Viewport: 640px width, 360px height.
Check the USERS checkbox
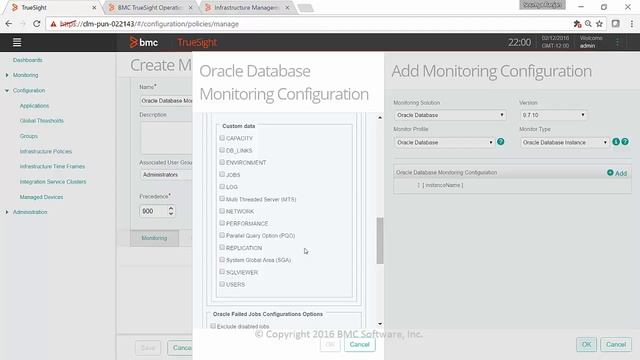[222, 284]
